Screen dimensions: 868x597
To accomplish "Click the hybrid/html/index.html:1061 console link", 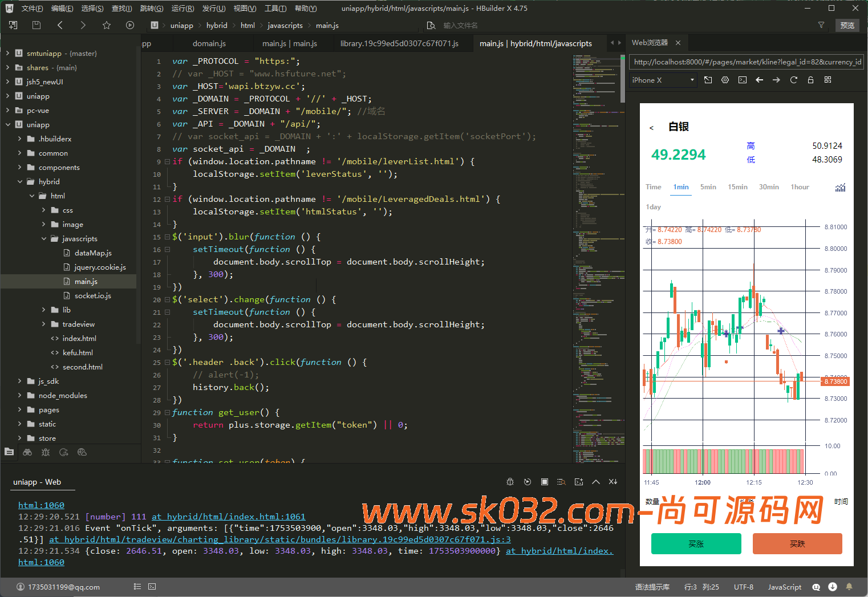I will [228, 517].
